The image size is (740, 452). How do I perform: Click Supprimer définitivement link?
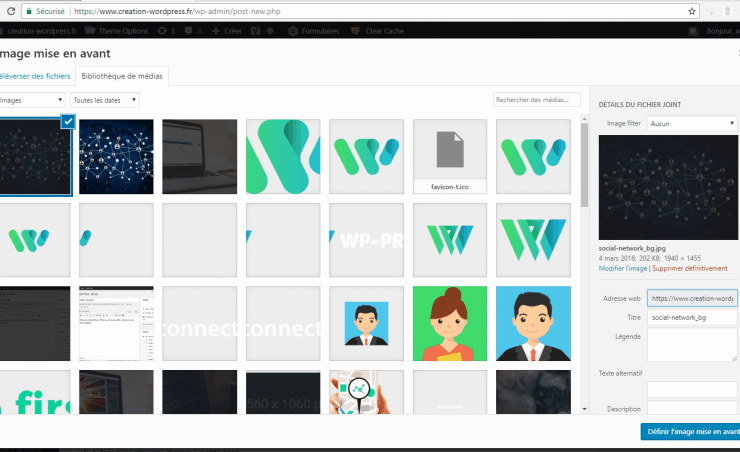coord(690,268)
